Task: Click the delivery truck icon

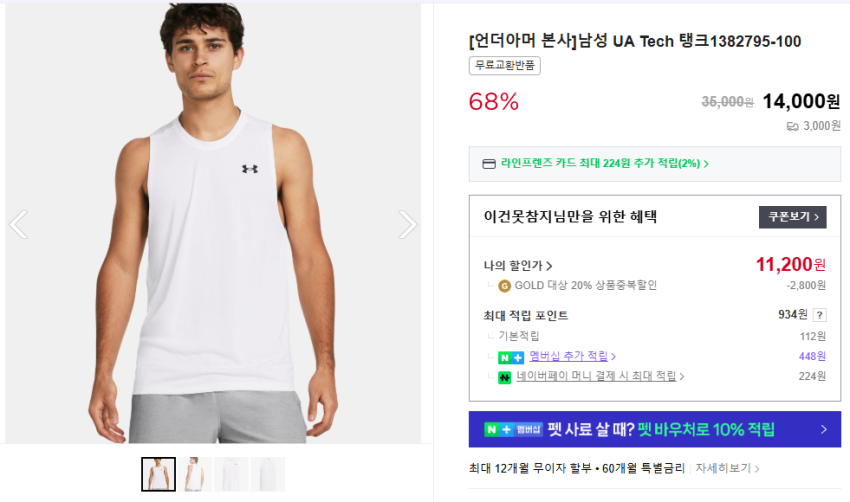Action: pyautogui.click(x=793, y=126)
